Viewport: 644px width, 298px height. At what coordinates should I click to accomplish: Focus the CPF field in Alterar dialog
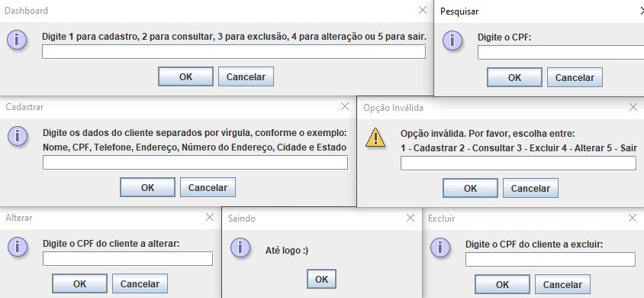click(x=127, y=259)
